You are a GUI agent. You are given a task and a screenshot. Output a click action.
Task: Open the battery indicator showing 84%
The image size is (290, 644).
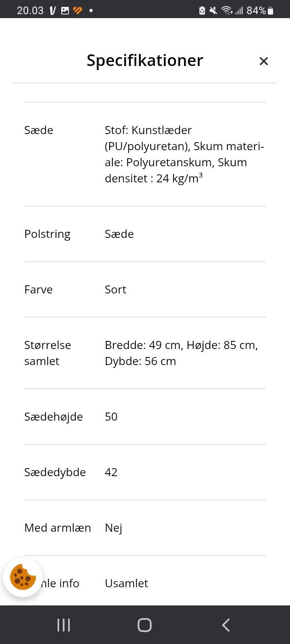[x=262, y=10]
